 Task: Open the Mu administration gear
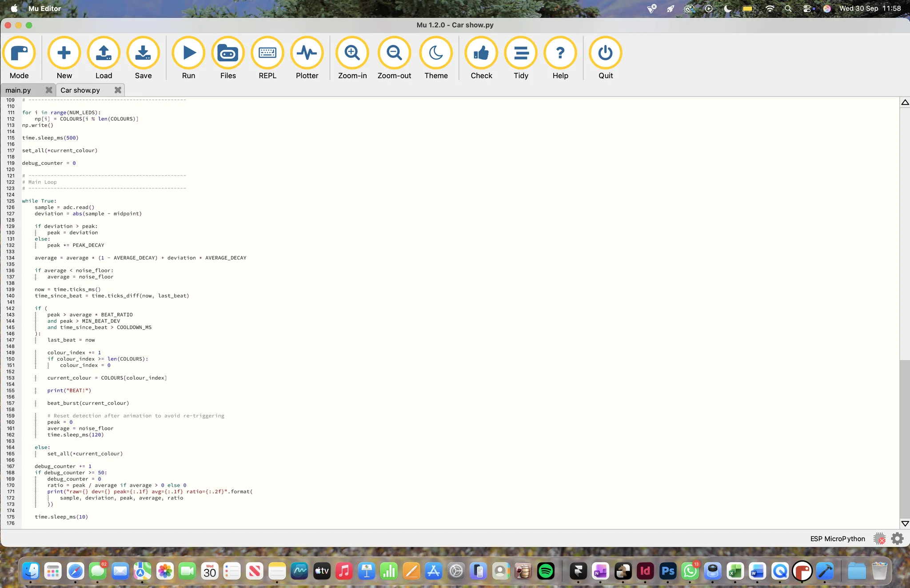tap(898, 539)
